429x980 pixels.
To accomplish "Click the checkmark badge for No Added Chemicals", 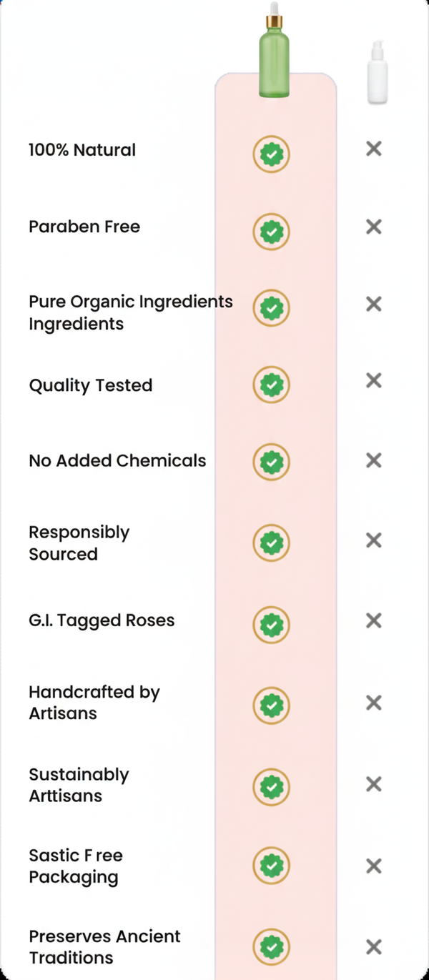I will [271, 462].
